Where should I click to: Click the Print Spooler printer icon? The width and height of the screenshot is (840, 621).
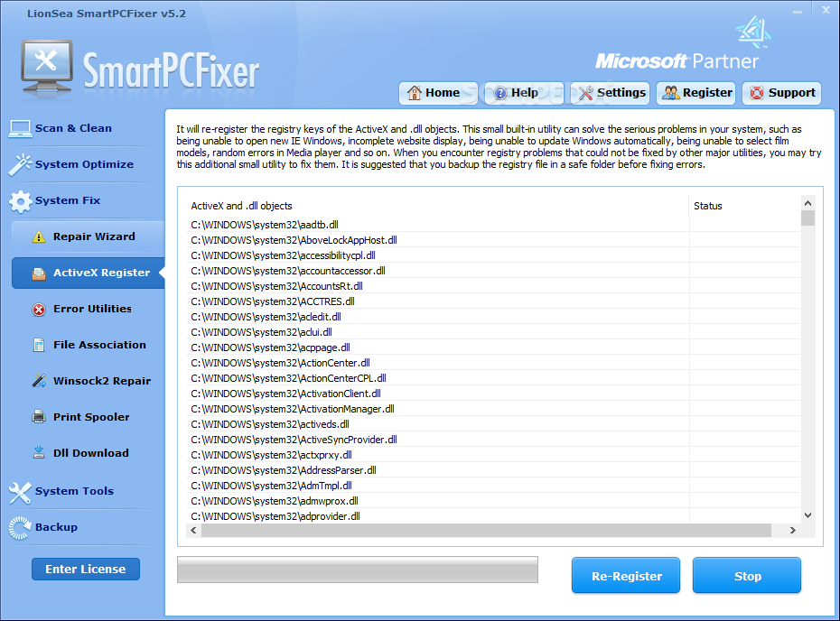click(x=39, y=417)
